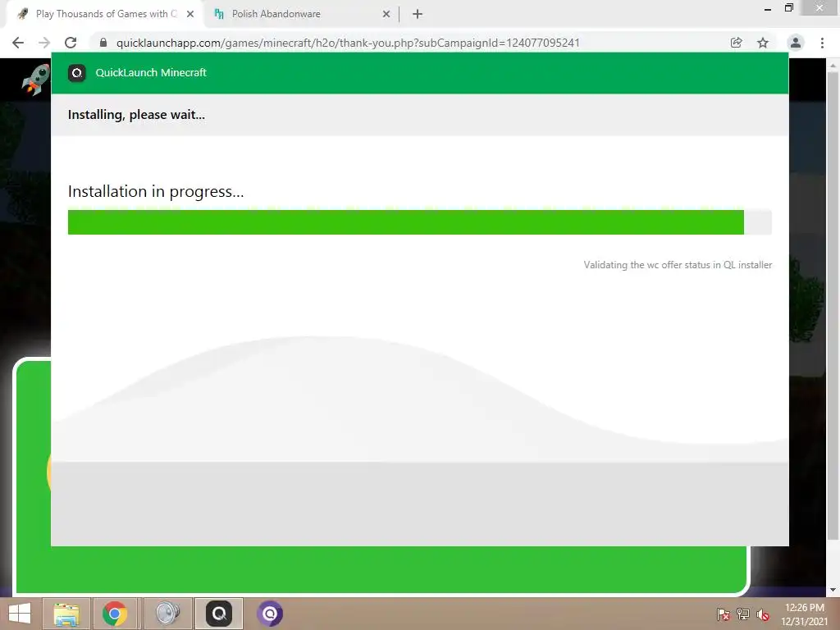The height and width of the screenshot is (630, 840).
Task: Click the scrollbar up arrow
Action: [833, 65]
